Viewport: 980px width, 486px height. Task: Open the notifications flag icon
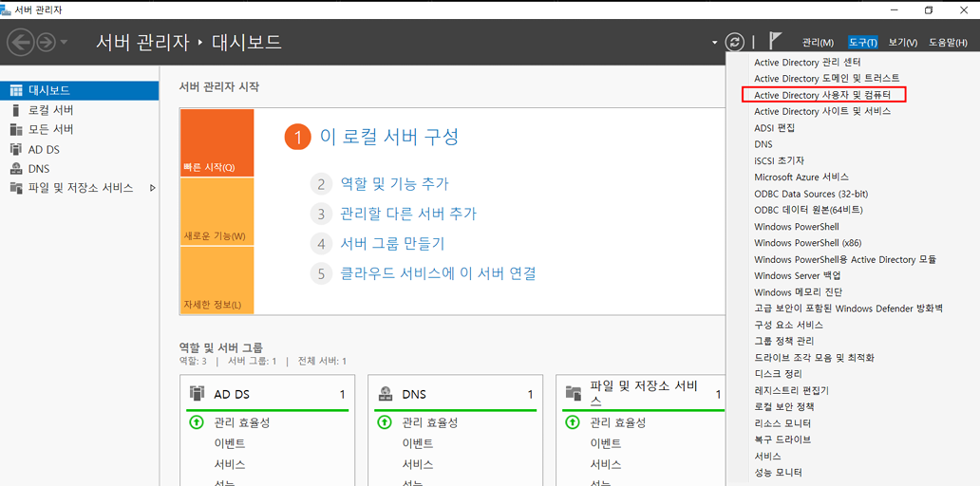coord(775,42)
